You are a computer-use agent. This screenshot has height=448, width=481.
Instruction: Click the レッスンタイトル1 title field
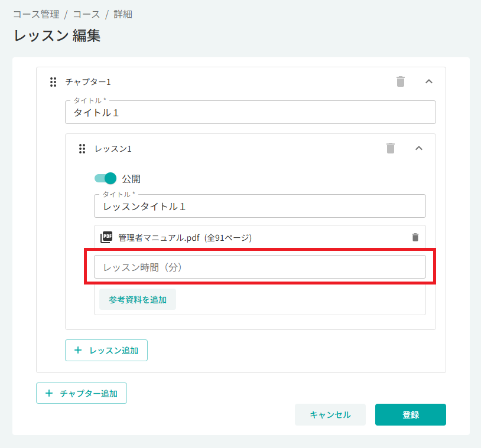pos(260,206)
